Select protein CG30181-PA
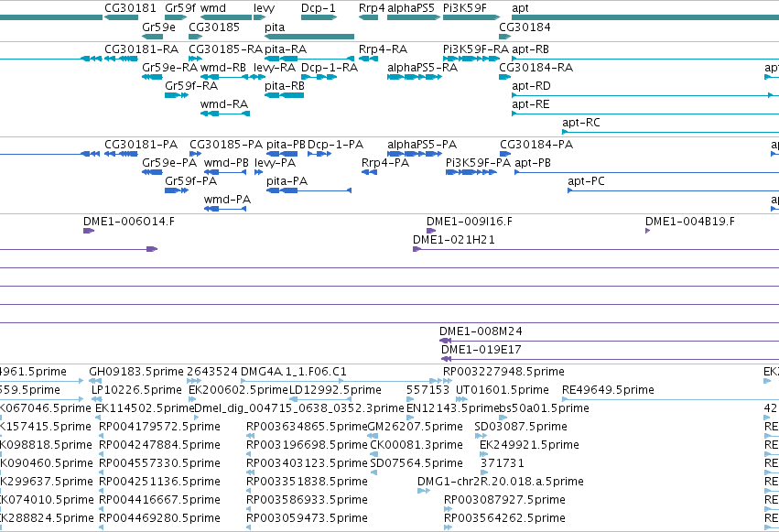 pyautogui.click(x=141, y=145)
